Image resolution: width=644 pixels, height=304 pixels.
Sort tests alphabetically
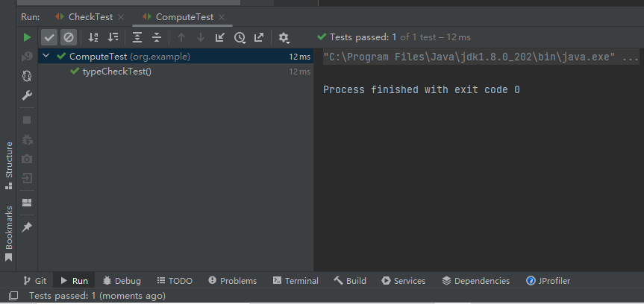tap(93, 37)
